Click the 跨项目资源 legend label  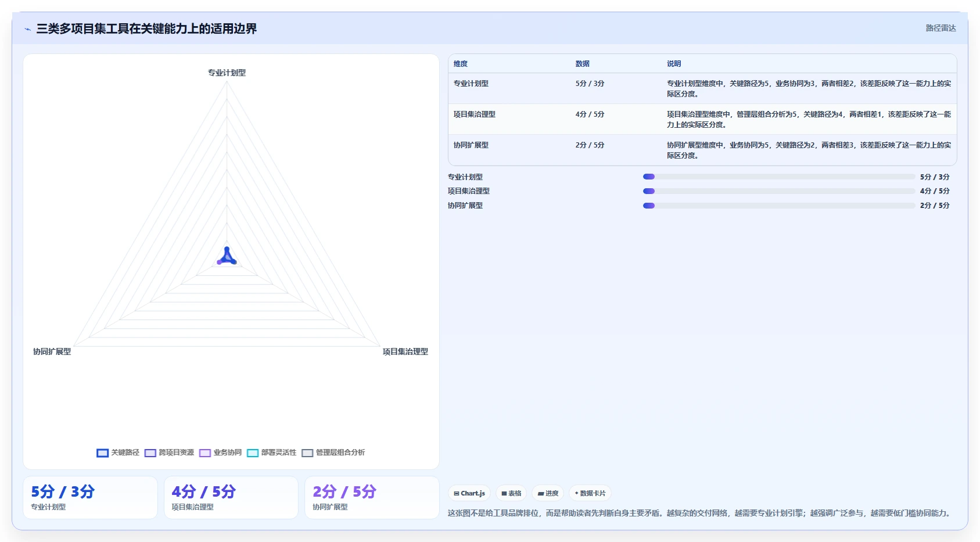pyautogui.click(x=177, y=453)
